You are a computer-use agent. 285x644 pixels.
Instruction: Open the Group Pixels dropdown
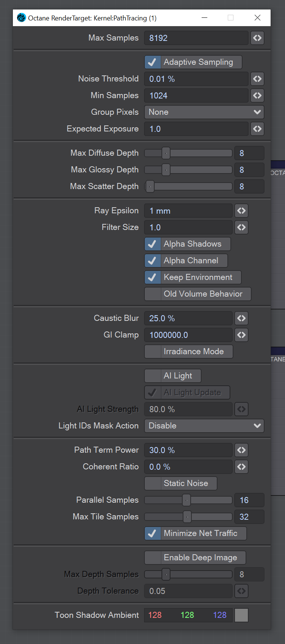pos(204,112)
